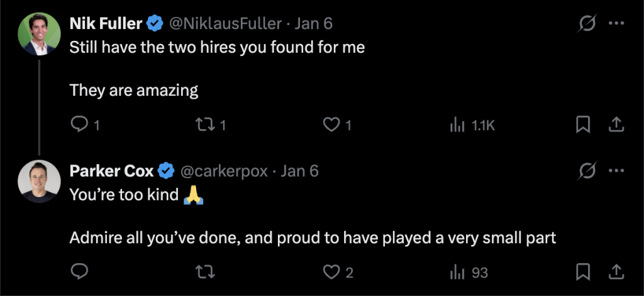The height and width of the screenshot is (296, 644).
Task: Open Nik Fuller's profile picture
Action: click(x=39, y=34)
